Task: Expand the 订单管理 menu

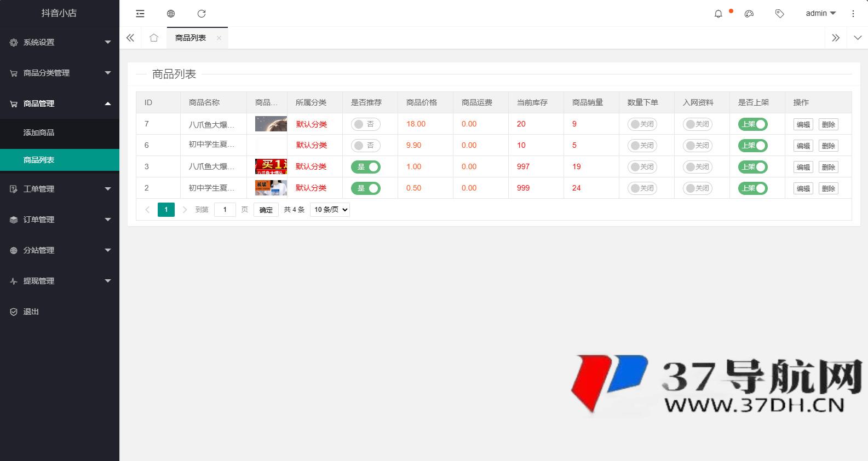Action: [x=60, y=220]
